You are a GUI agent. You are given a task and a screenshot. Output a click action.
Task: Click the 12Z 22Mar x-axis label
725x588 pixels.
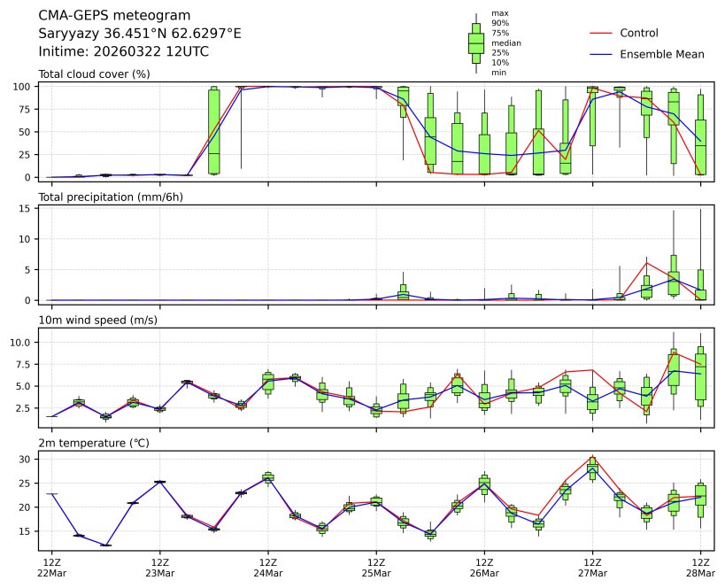point(51,567)
